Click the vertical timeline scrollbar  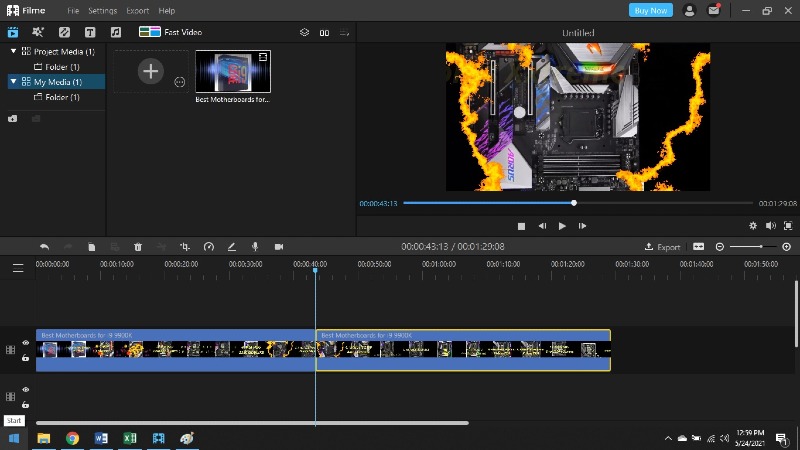pos(796,314)
